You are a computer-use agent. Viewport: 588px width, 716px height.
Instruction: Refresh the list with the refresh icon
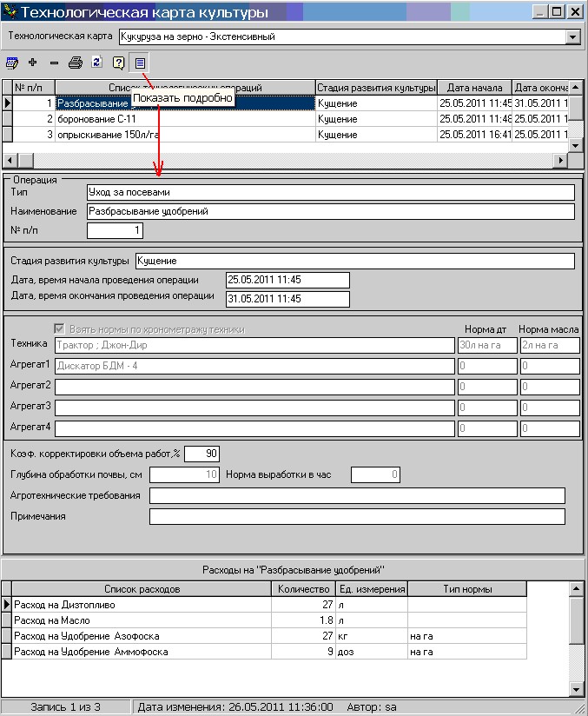coord(97,63)
